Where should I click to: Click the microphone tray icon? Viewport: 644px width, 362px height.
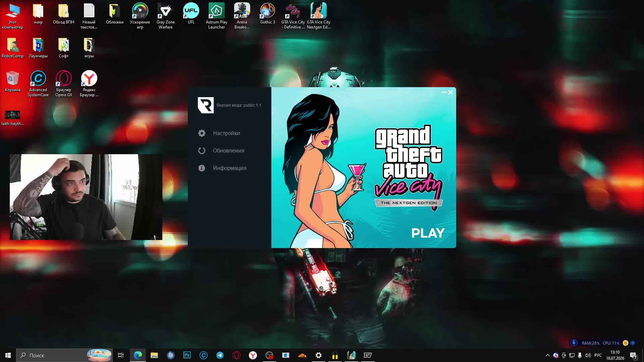click(580, 355)
